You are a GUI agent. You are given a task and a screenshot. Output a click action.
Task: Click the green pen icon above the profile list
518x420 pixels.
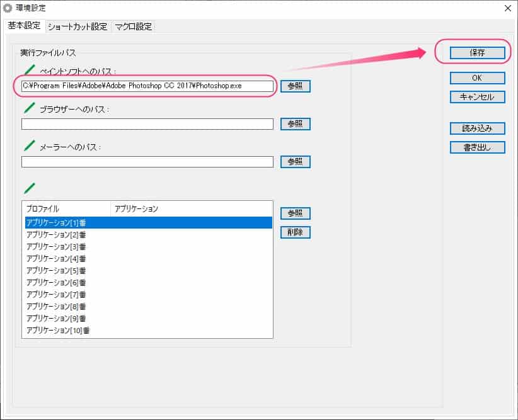[x=30, y=188]
